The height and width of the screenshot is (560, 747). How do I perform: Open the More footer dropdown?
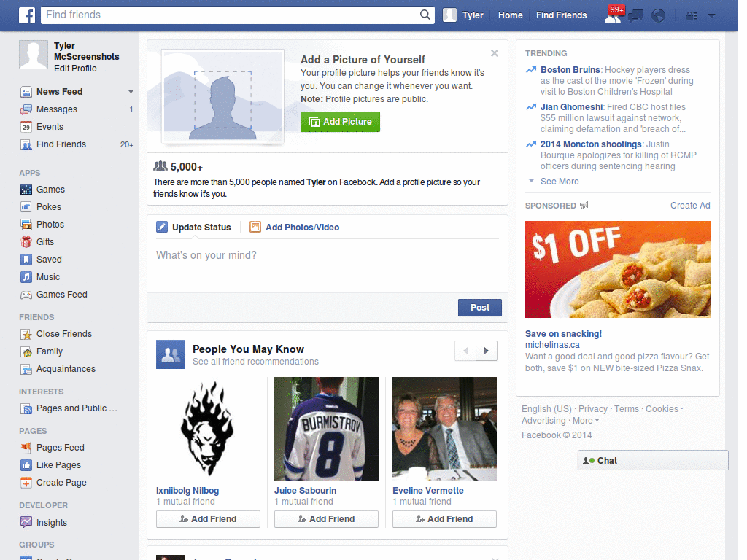(586, 421)
